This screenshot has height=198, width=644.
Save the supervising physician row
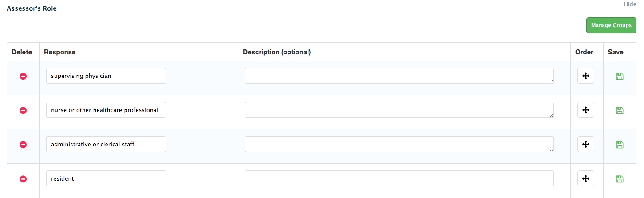coord(620,76)
